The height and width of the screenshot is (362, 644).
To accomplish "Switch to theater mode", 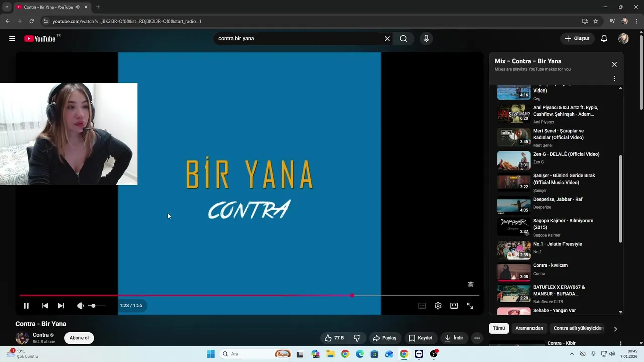I will (x=454, y=306).
